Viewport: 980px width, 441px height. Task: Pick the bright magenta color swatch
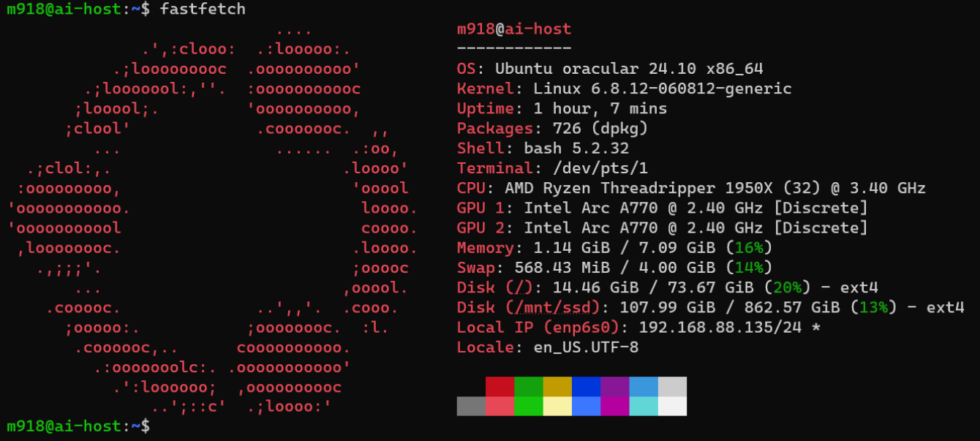tap(615, 406)
